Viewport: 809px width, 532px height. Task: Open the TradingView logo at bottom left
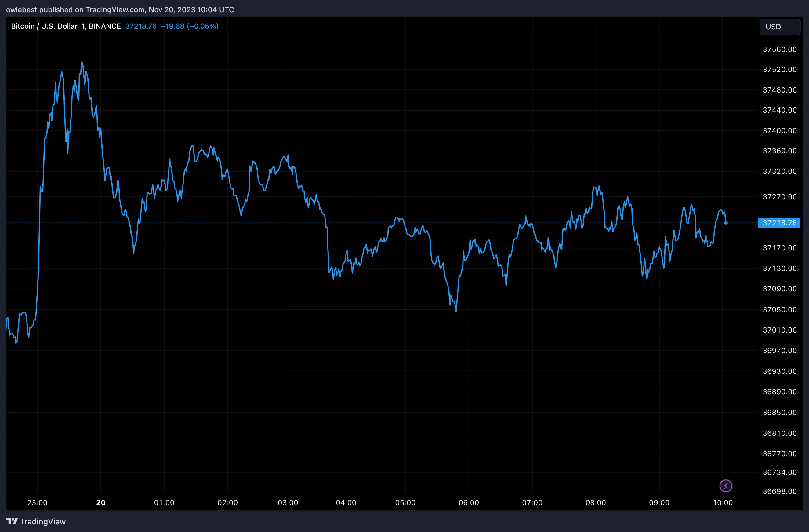coord(13,521)
